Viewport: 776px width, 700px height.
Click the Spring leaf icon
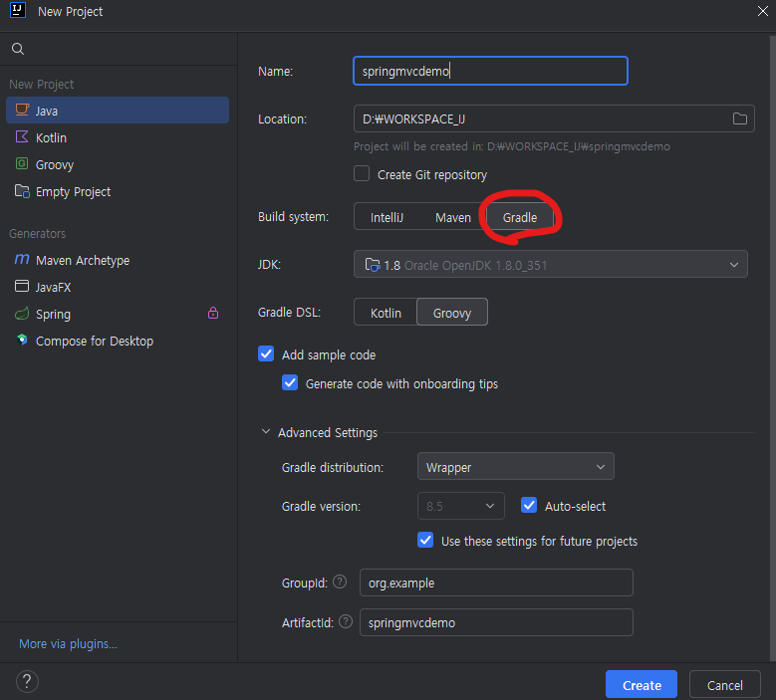[x=22, y=313]
